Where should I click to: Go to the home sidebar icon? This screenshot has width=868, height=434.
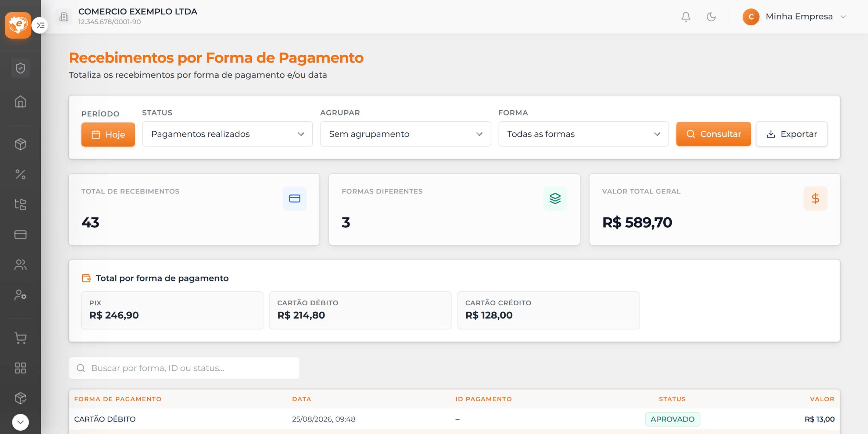tap(21, 102)
